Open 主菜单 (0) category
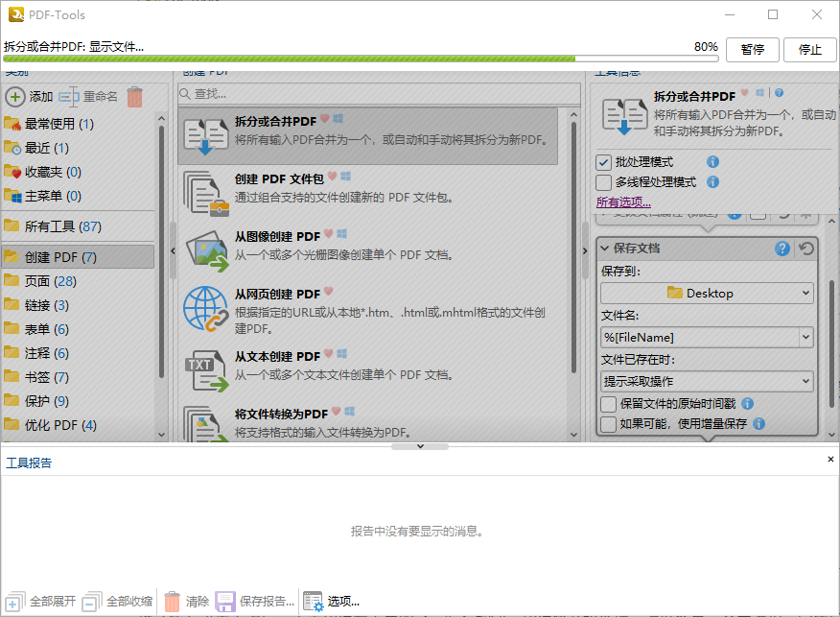The image size is (840, 617). coord(79,196)
